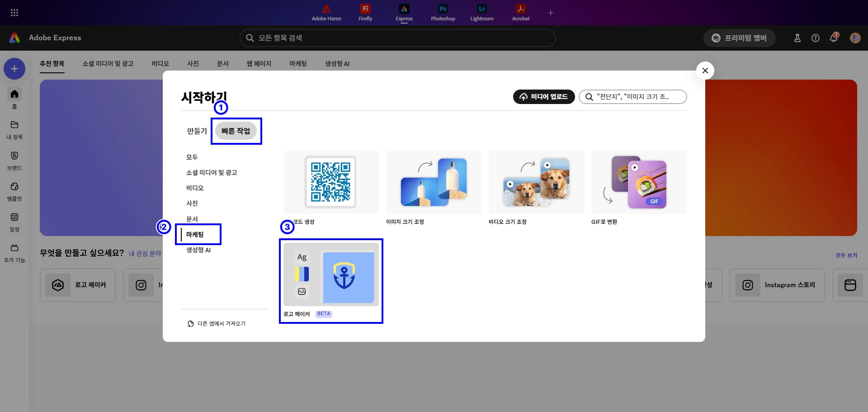The height and width of the screenshot is (412, 868).
Task: Open the user profile avatar
Action: [855, 38]
